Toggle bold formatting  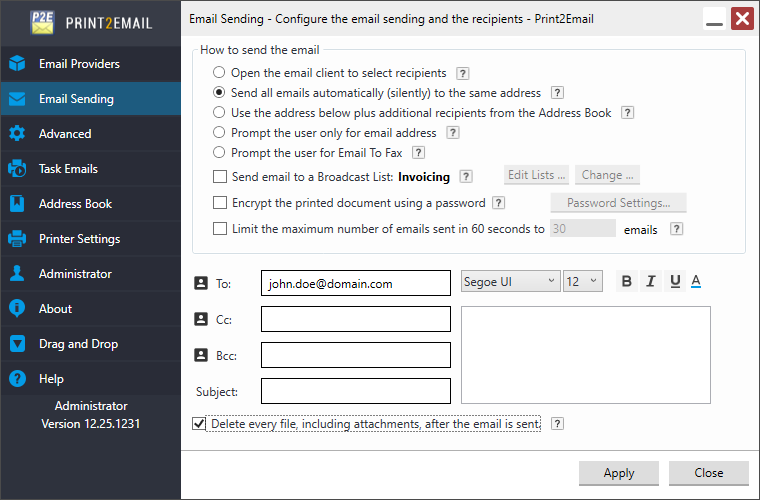coord(626,281)
